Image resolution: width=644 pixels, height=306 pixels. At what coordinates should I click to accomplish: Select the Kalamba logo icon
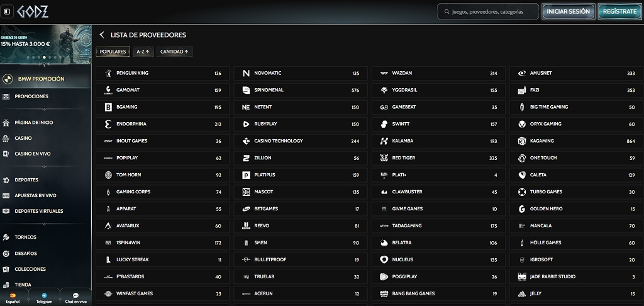click(384, 141)
